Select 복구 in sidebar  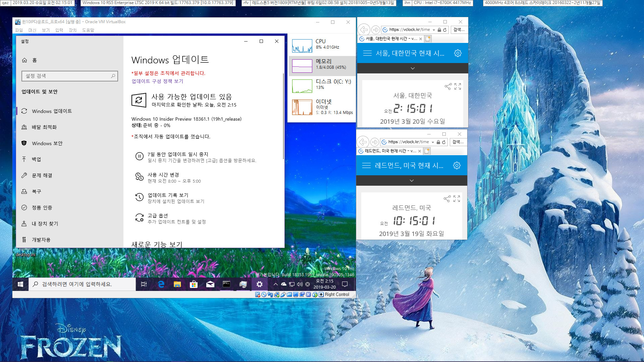70,191
